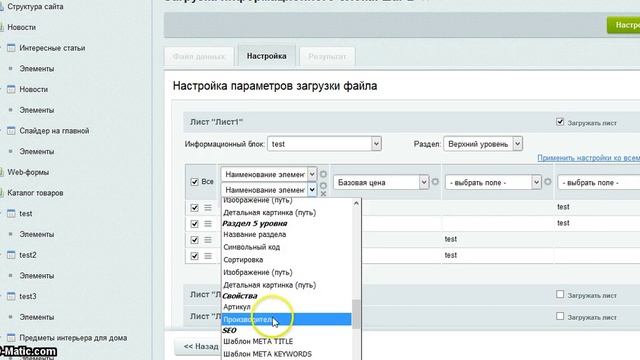This screenshot has height=360, width=640.
Task: Click the icon beside the indented Новости infoblock item
Action: point(11,89)
